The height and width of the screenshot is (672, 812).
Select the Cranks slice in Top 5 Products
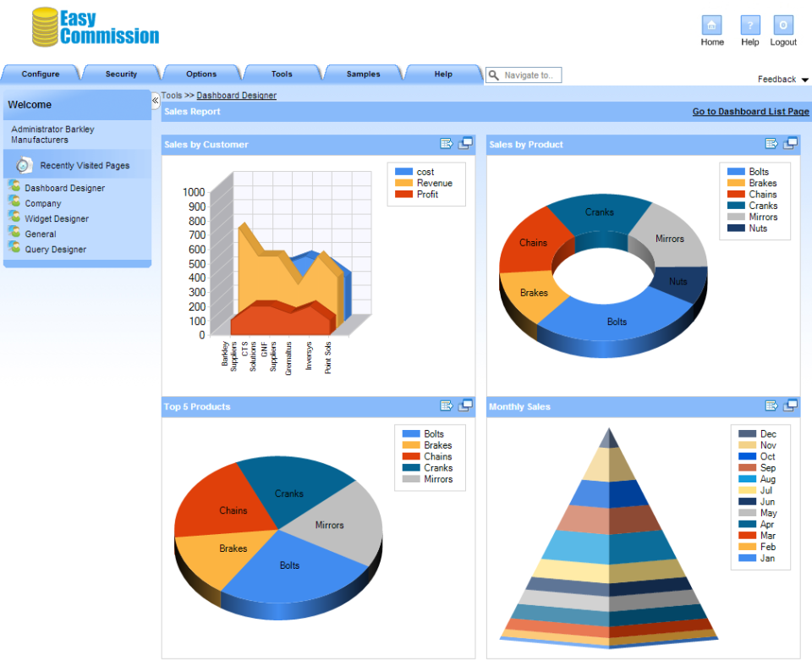pos(288,493)
